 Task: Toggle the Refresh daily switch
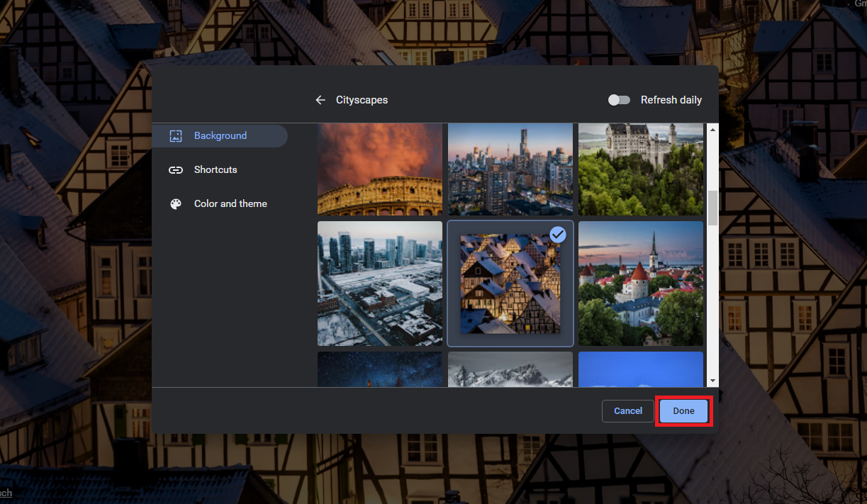619,100
